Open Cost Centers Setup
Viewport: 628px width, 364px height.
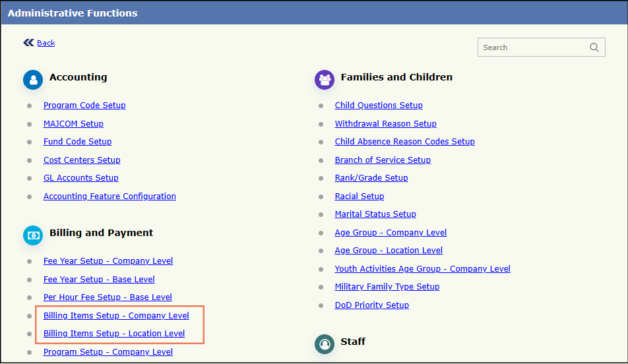coord(82,160)
